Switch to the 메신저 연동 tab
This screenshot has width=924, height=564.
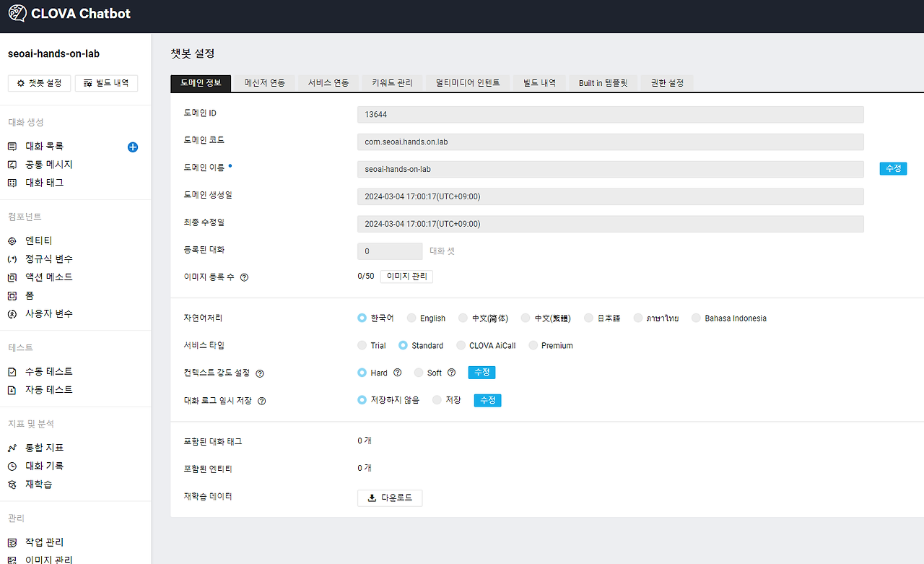point(265,83)
